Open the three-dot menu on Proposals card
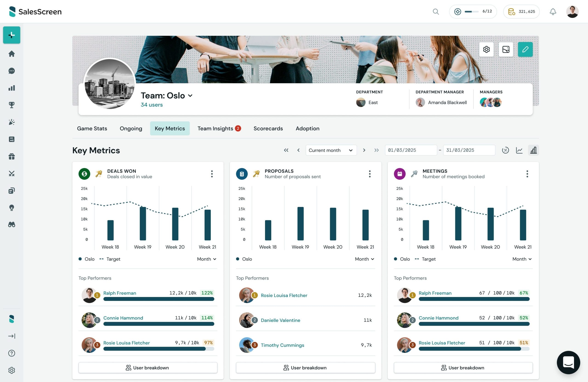 370,174
